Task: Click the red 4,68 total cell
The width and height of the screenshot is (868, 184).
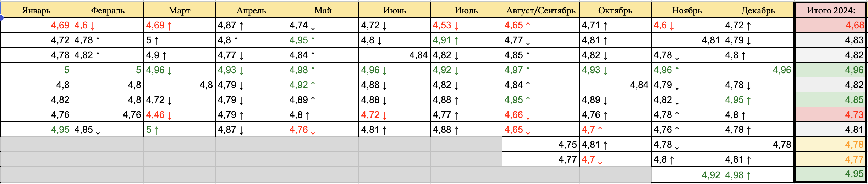Action: (830, 25)
